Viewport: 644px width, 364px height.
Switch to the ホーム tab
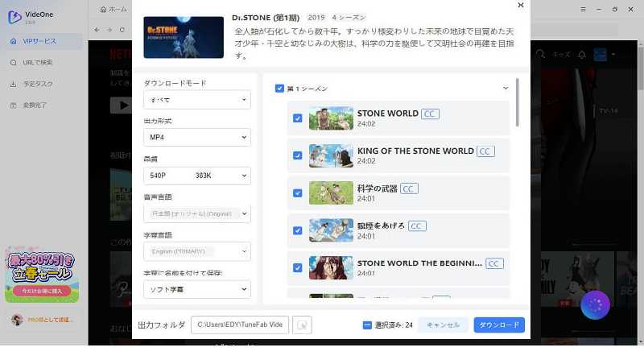pos(114,9)
